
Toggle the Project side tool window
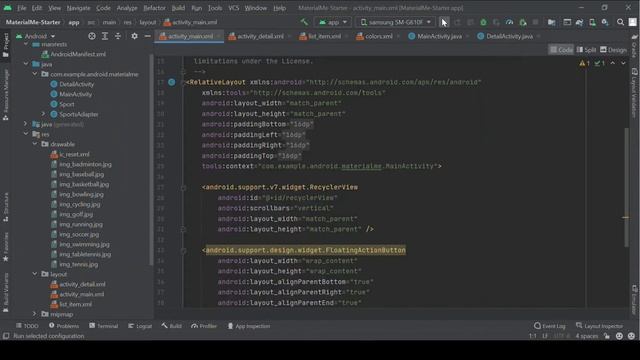point(6,45)
